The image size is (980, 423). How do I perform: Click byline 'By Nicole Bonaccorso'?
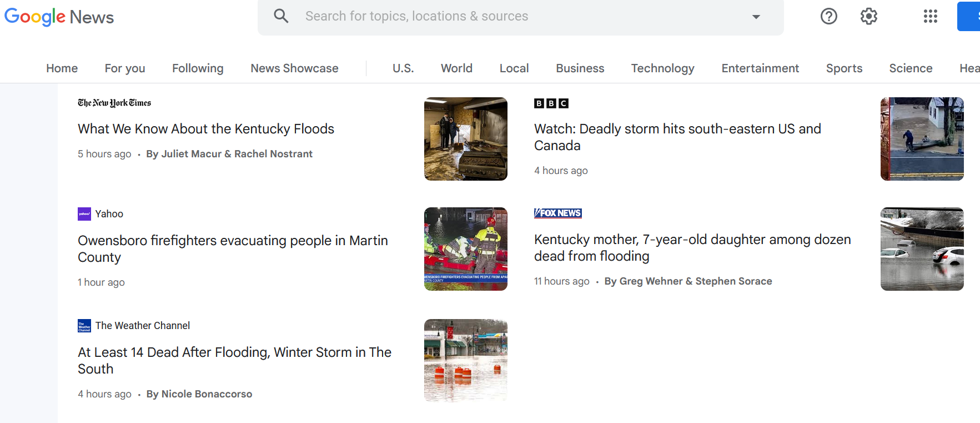click(199, 394)
